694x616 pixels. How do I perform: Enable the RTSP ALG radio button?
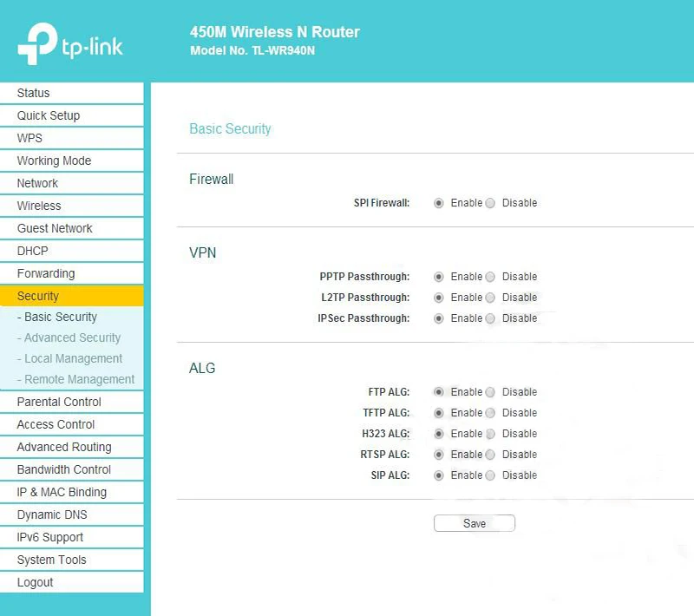pyautogui.click(x=439, y=455)
